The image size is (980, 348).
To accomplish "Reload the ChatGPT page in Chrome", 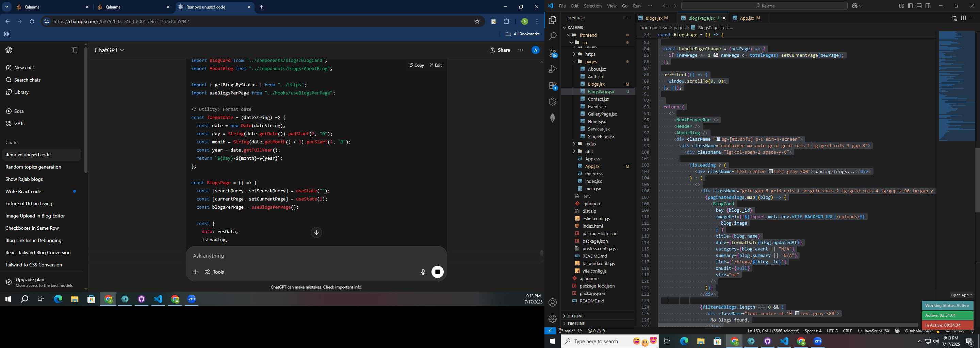I will point(32,21).
